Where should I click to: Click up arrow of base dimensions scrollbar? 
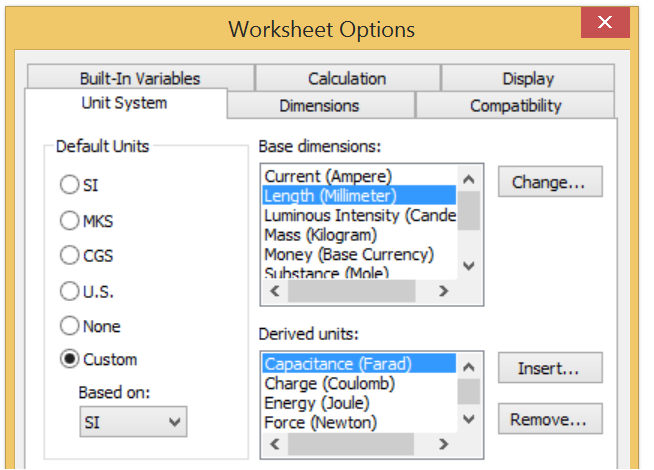pos(469,179)
